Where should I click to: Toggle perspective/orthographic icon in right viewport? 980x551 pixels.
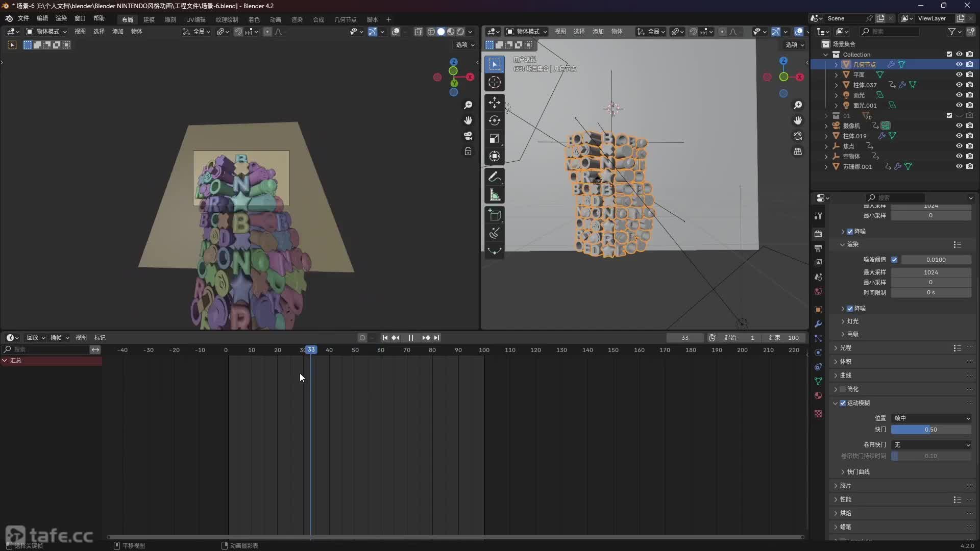(x=797, y=152)
